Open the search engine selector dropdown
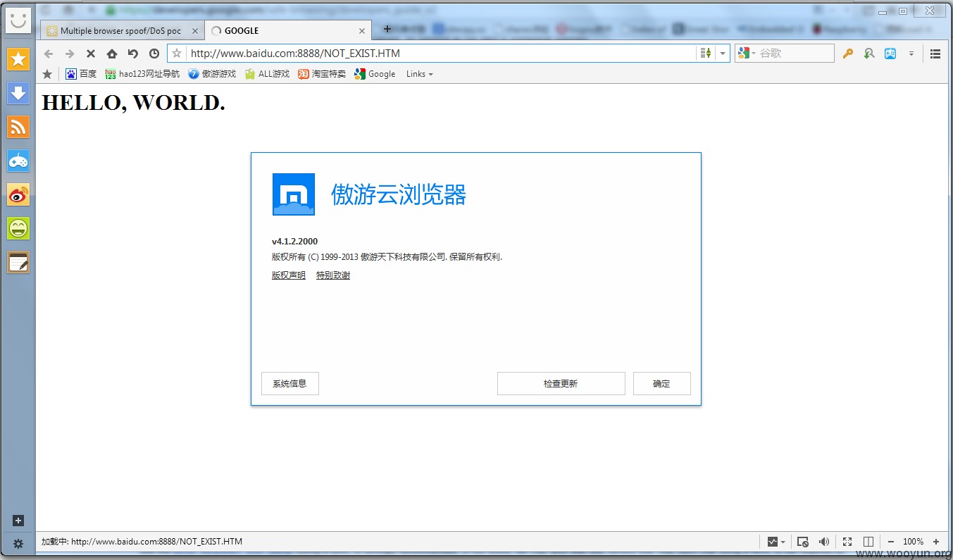953x560 pixels. [x=747, y=54]
